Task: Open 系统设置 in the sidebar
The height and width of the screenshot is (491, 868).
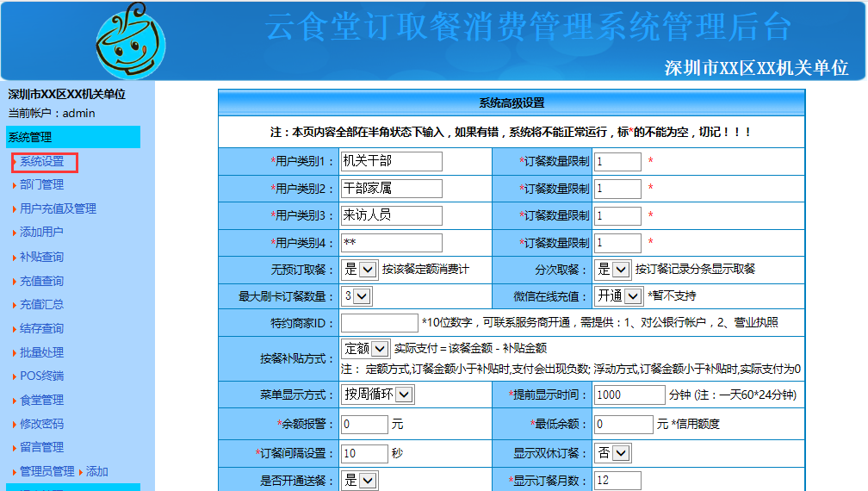Action: tap(42, 162)
